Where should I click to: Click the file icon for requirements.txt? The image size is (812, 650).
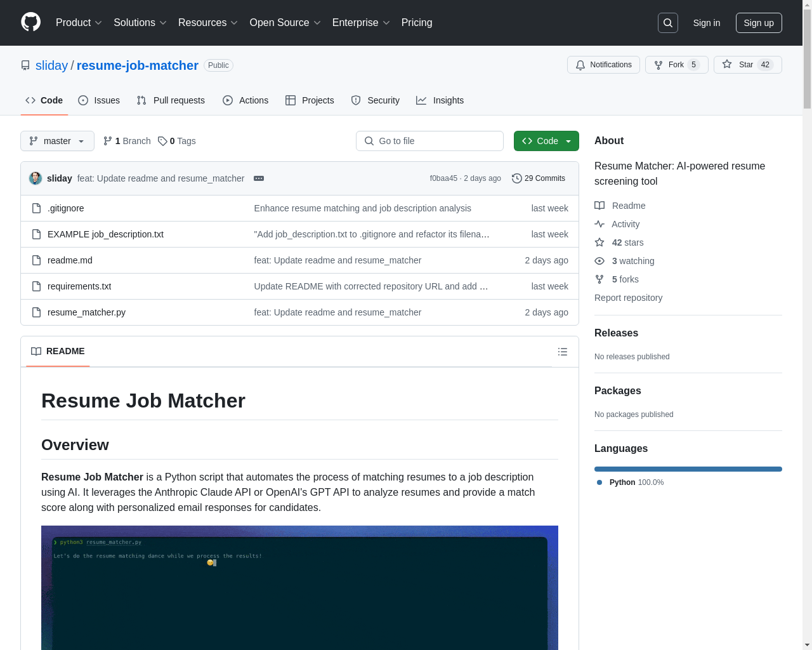tap(37, 286)
